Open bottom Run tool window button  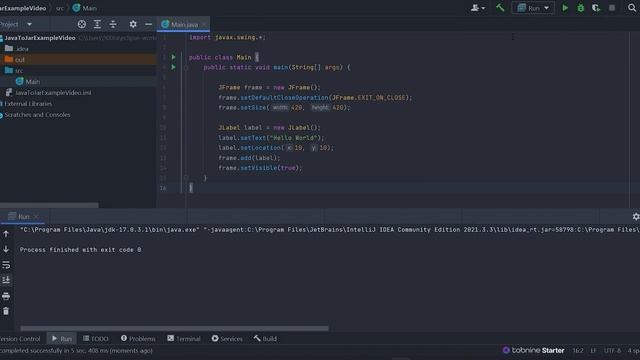pyautogui.click(x=62, y=339)
